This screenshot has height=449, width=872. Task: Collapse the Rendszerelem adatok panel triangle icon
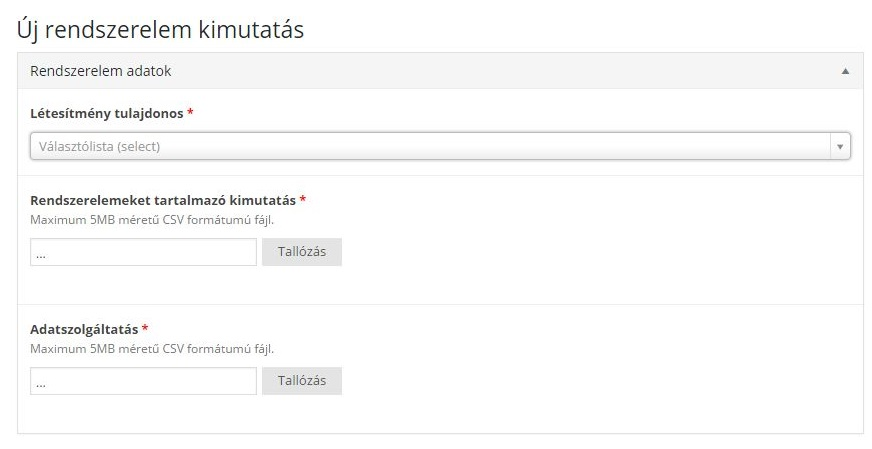pos(845,71)
